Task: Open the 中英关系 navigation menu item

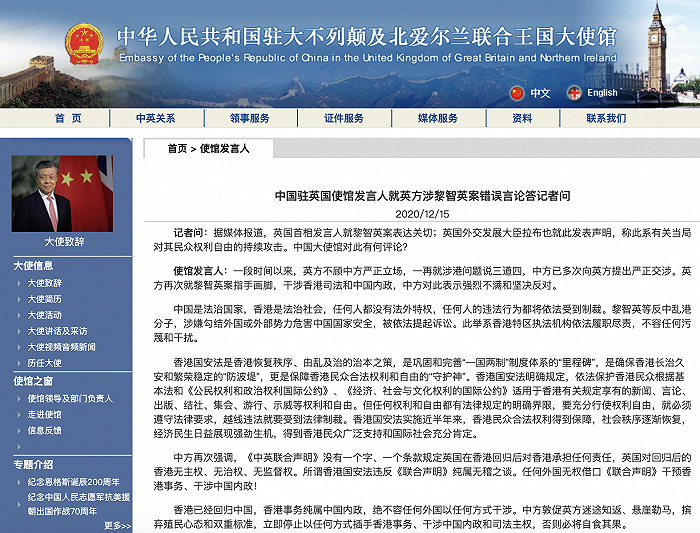Action: pos(156,118)
